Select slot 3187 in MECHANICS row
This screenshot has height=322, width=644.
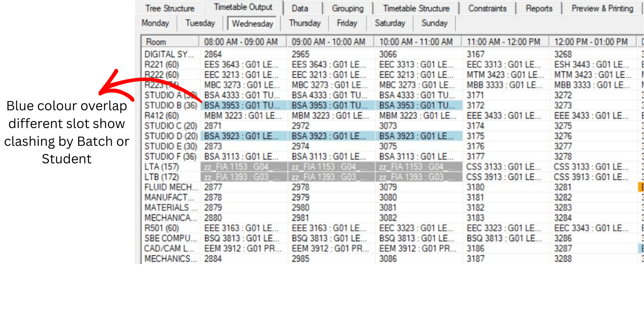point(507,259)
